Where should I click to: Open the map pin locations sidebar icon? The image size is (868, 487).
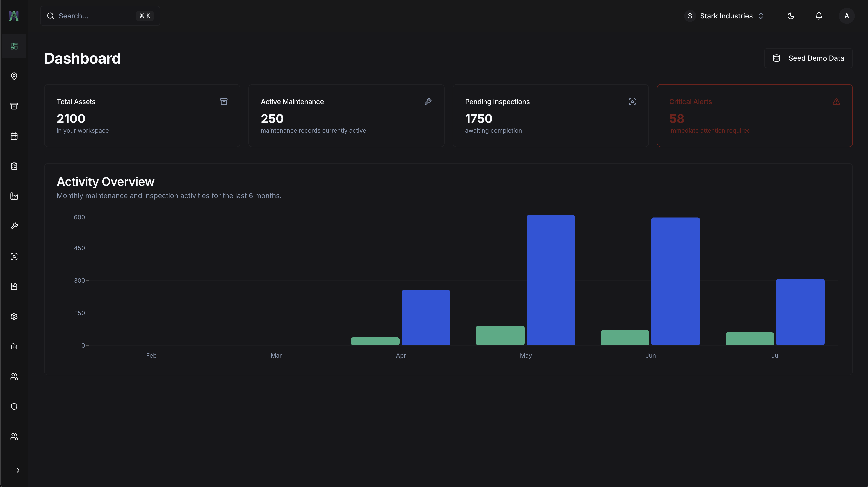pos(14,76)
